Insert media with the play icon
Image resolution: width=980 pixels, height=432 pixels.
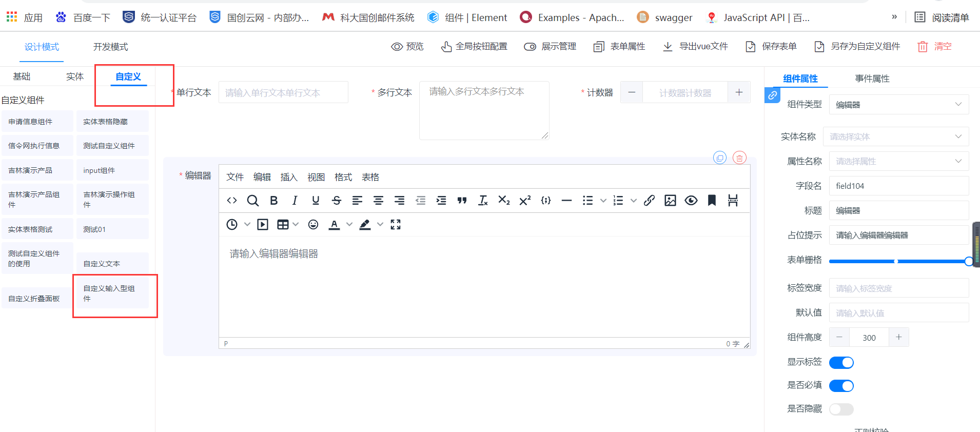point(263,224)
